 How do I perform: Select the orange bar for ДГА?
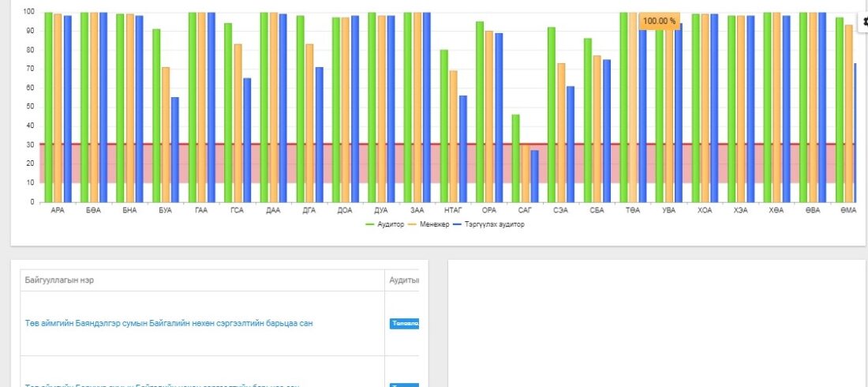pyautogui.click(x=309, y=123)
